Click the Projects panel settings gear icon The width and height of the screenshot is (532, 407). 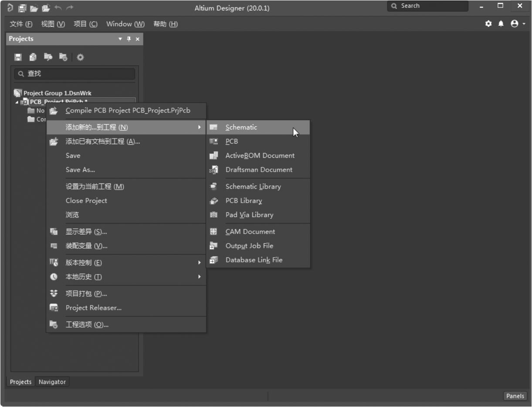pyautogui.click(x=80, y=57)
